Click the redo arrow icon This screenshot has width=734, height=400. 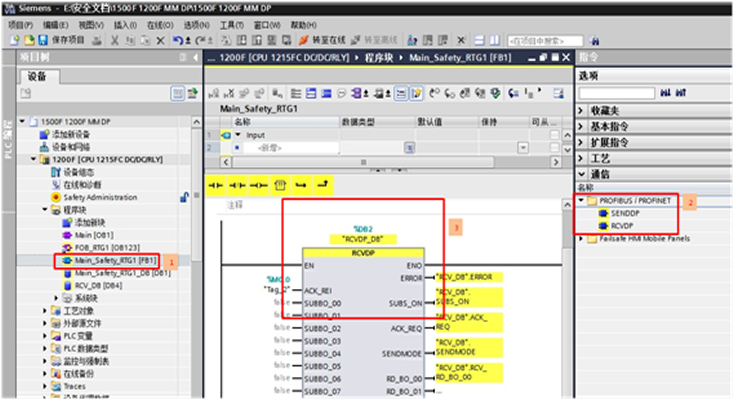point(201,41)
